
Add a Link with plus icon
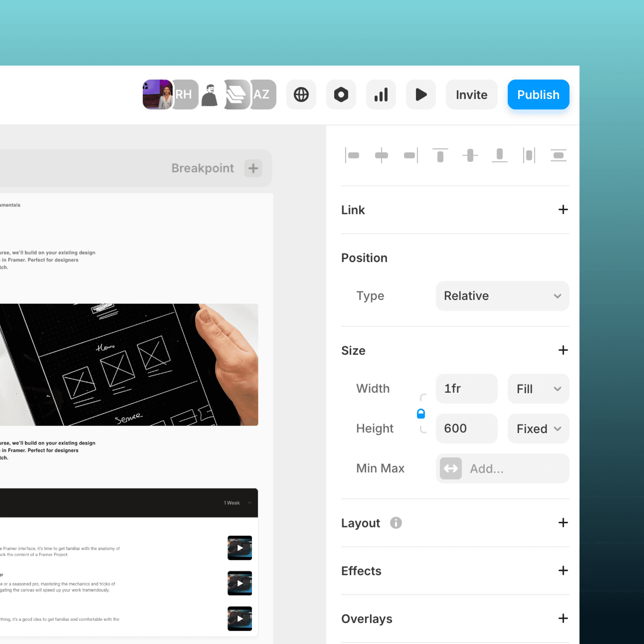563,210
